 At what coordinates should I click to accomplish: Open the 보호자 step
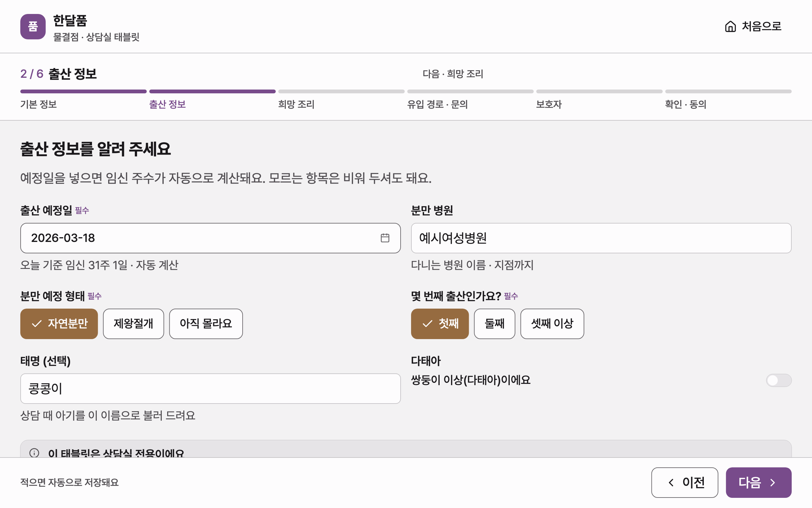(549, 104)
